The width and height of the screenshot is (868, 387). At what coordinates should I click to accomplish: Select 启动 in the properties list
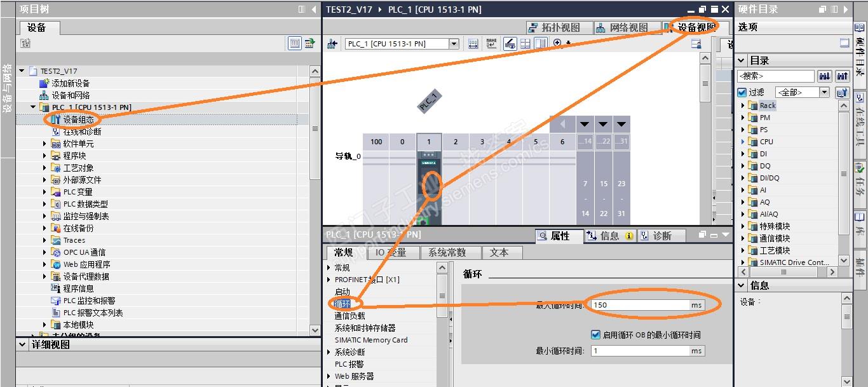[342, 292]
